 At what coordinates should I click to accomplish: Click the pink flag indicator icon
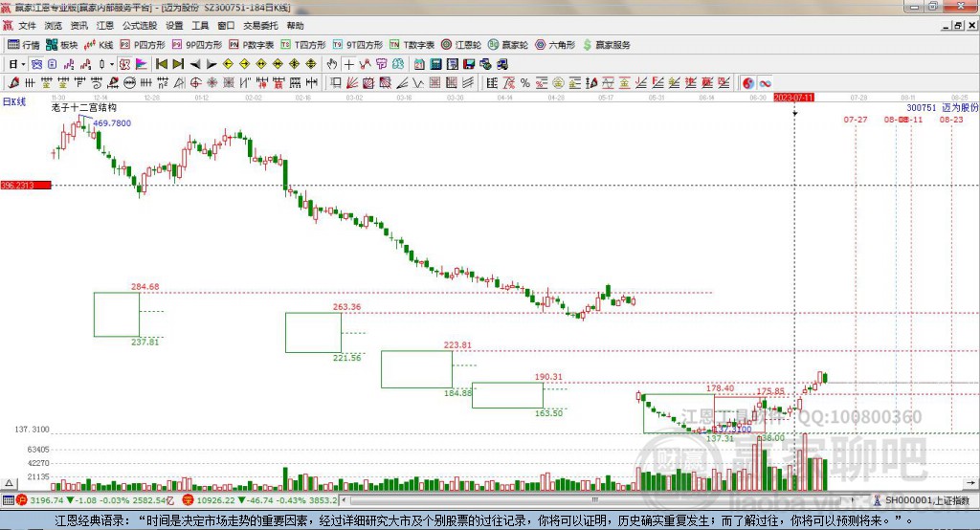142,64
